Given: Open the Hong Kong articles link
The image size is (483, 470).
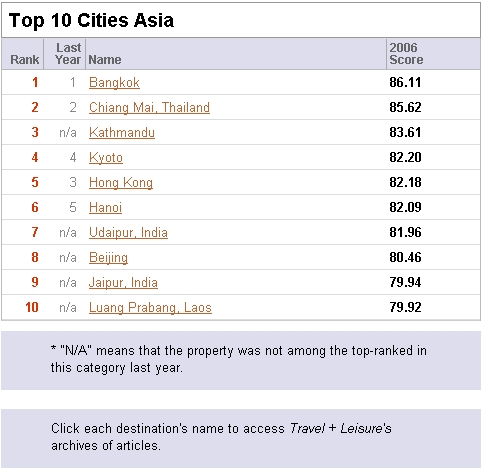Looking at the screenshot, I should coord(121,183).
